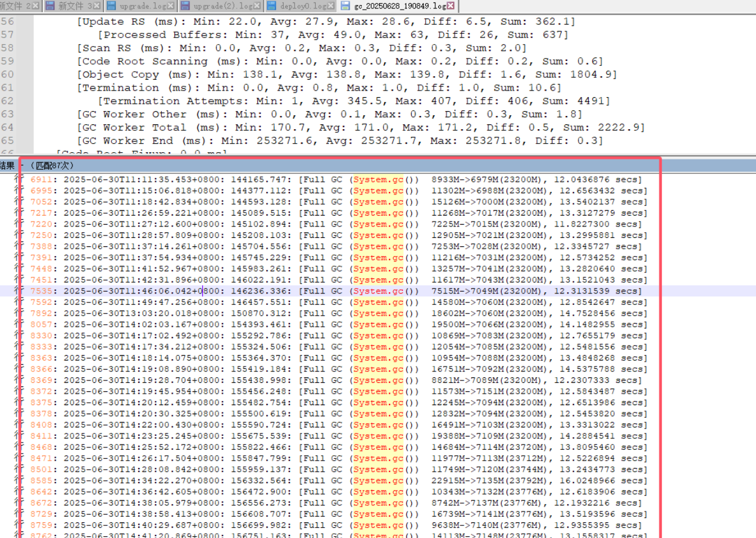Screen dimensions: 756x538
Task: Open search result for line 8411
Action: [339, 436]
